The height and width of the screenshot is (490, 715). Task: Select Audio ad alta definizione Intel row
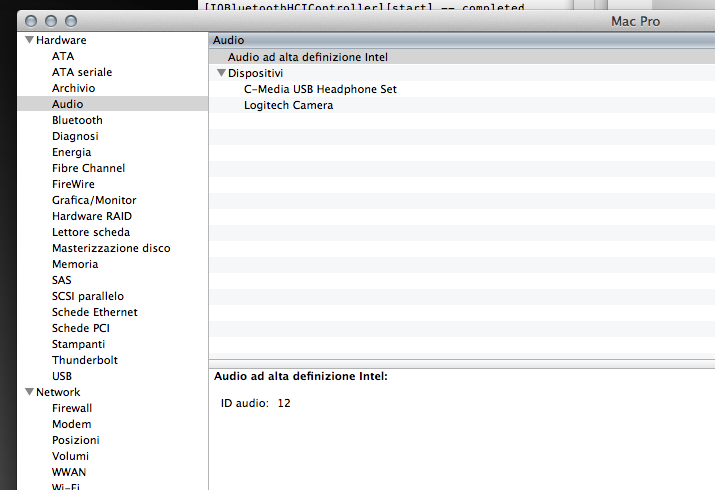tap(307, 57)
